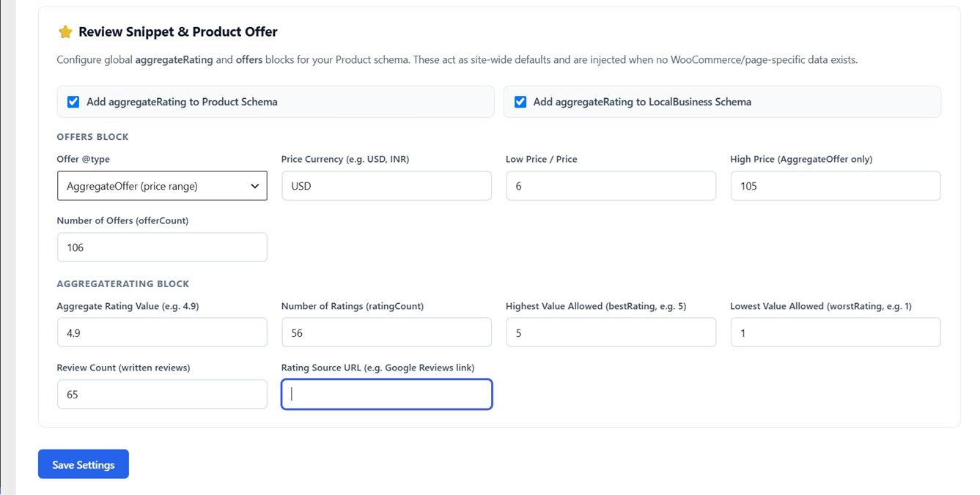Click the Price Currency field containing USD
This screenshot has width=980, height=495.
[x=386, y=186]
